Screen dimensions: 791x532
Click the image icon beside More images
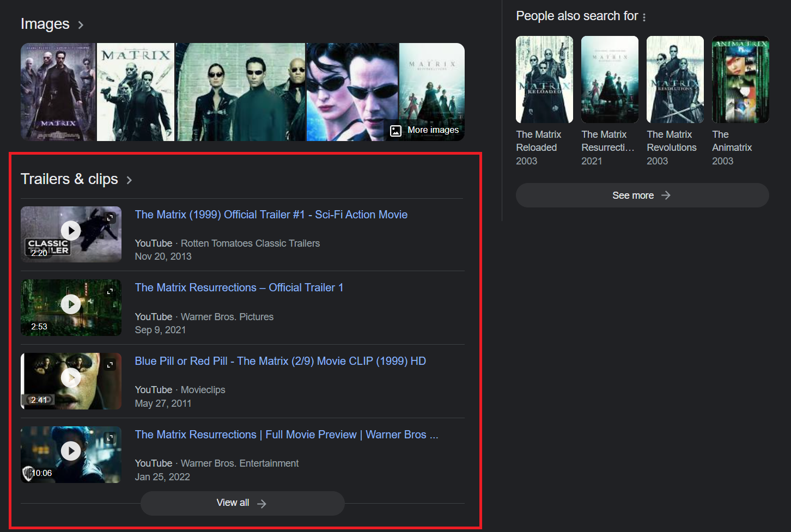pos(396,131)
